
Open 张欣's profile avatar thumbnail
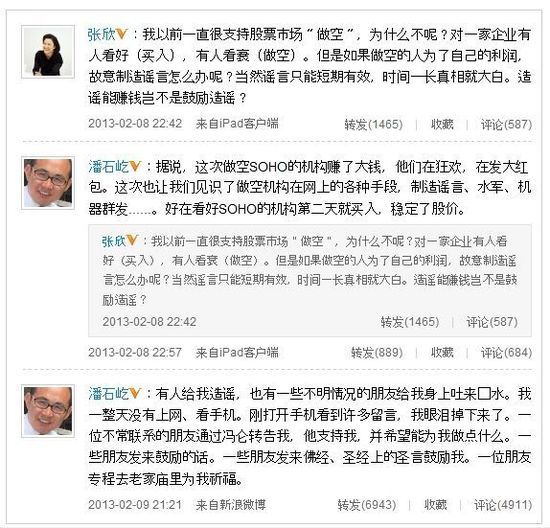[x=48, y=52]
